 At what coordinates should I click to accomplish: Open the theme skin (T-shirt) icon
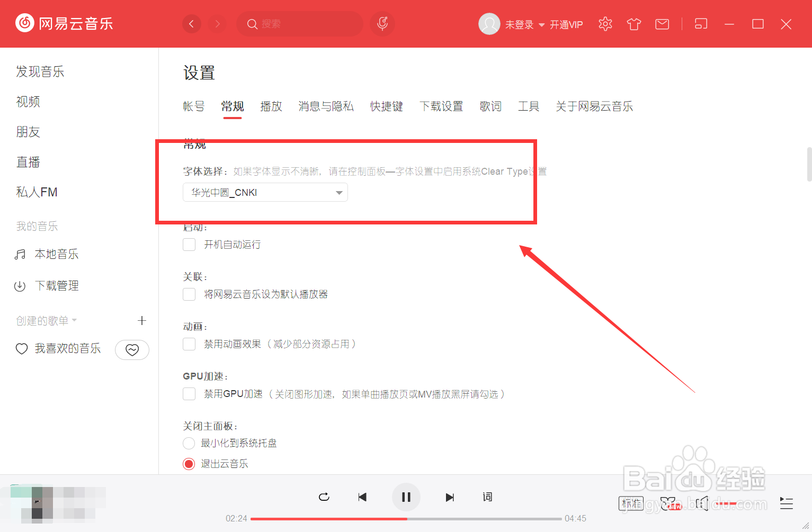633,24
